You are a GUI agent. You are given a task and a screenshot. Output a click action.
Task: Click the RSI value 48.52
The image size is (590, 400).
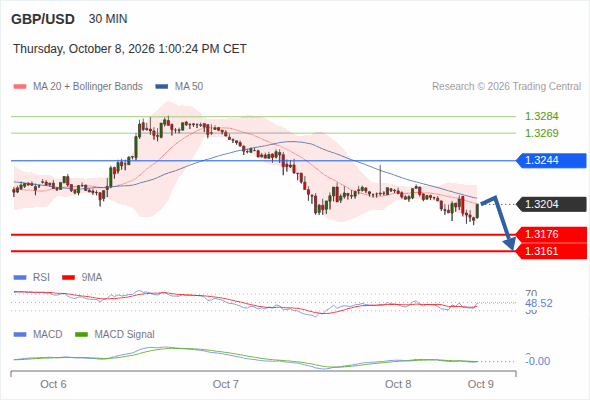(538, 303)
